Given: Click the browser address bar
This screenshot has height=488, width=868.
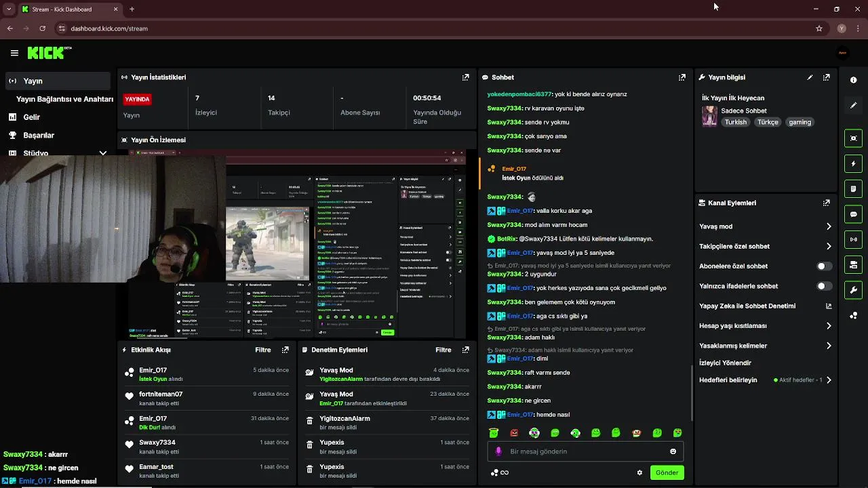Looking at the screenshot, I should click(434, 28).
